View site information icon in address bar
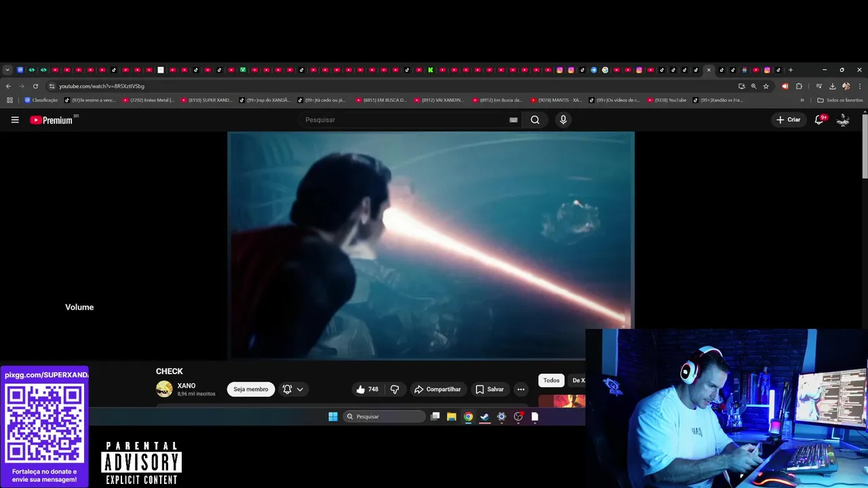Screen dimensions: 868x488 [x=52, y=87]
